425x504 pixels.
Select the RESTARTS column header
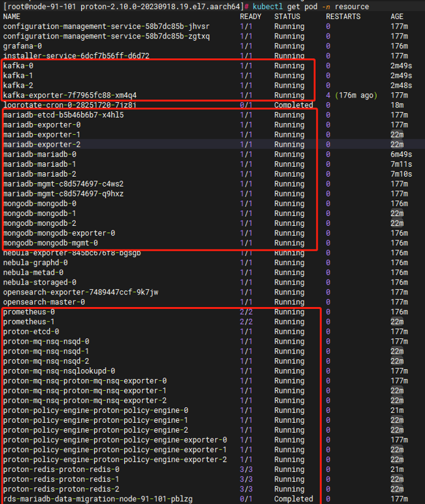point(343,16)
